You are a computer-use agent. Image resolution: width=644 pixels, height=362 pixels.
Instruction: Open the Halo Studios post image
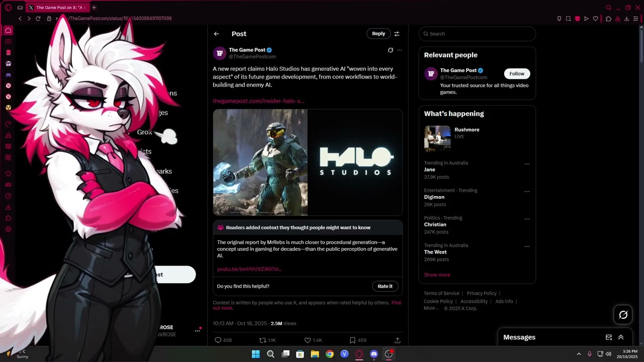307,162
